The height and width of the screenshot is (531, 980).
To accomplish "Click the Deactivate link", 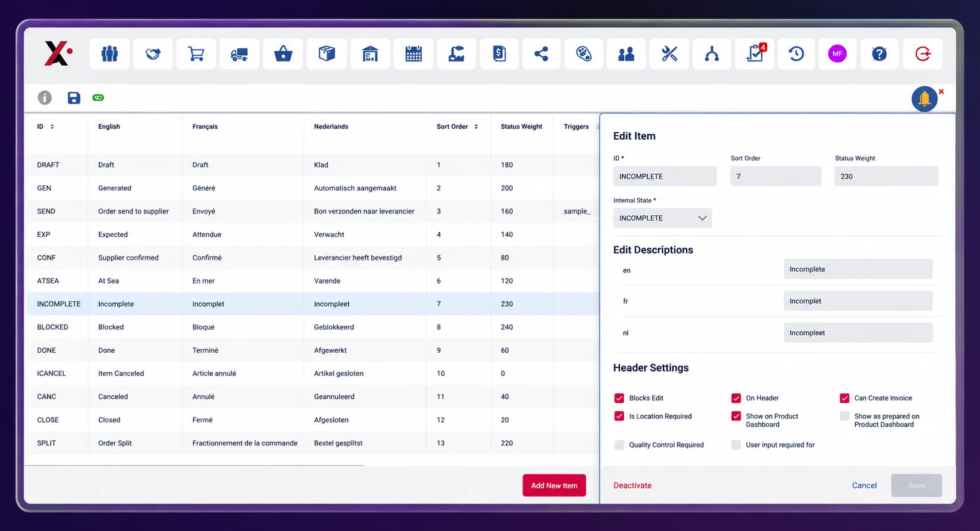I will (632, 486).
